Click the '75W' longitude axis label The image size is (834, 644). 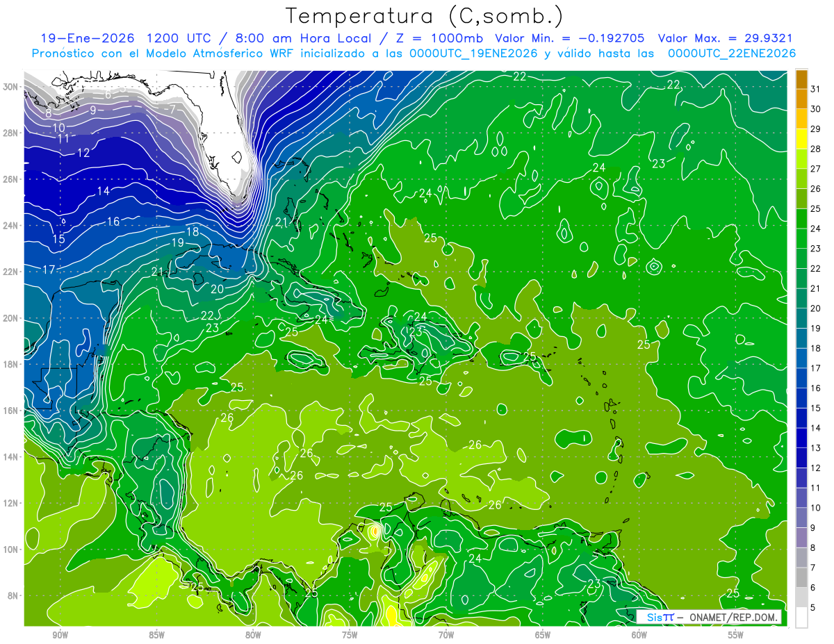350,635
